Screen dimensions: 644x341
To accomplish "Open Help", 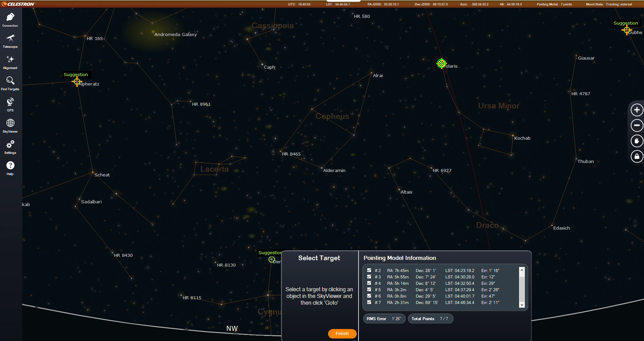I will click(x=10, y=168).
